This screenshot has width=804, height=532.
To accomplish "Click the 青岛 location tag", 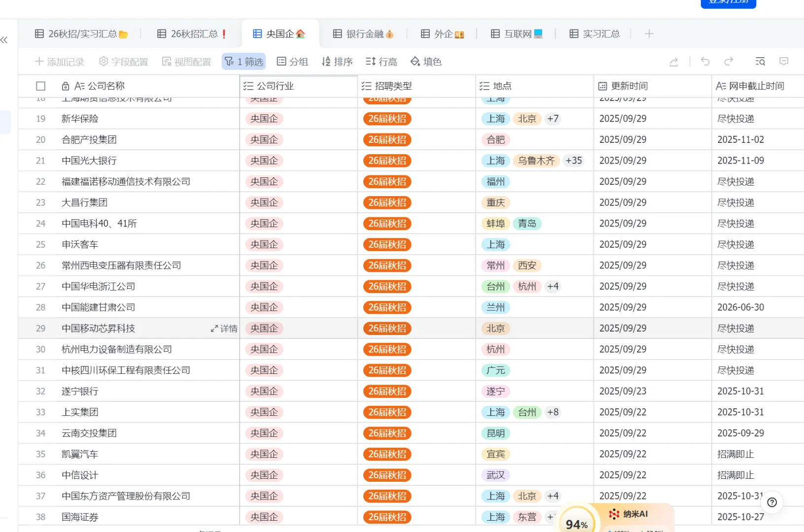I will [527, 224].
